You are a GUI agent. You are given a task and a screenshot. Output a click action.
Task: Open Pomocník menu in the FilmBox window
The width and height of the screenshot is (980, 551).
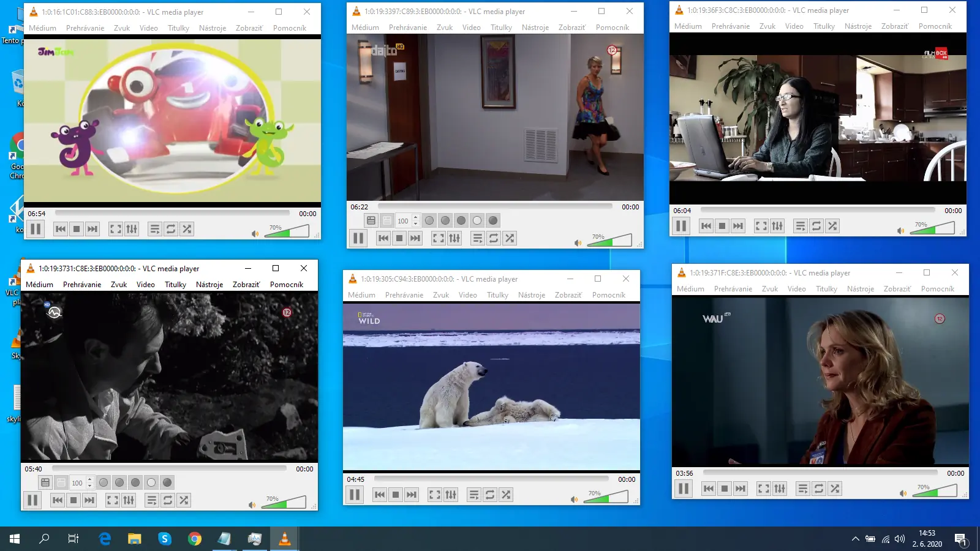click(935, 26)
